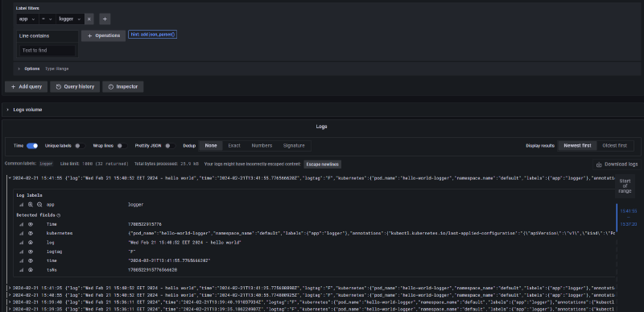The width and height of the screenshot is (644, 312).
Task: Click the Line contains label
Action: [34, 35]
